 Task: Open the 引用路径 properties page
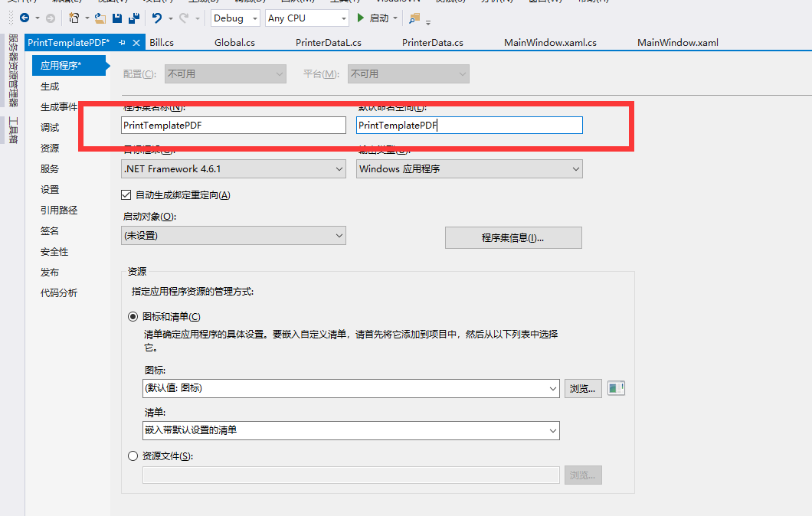coord(59,210)
